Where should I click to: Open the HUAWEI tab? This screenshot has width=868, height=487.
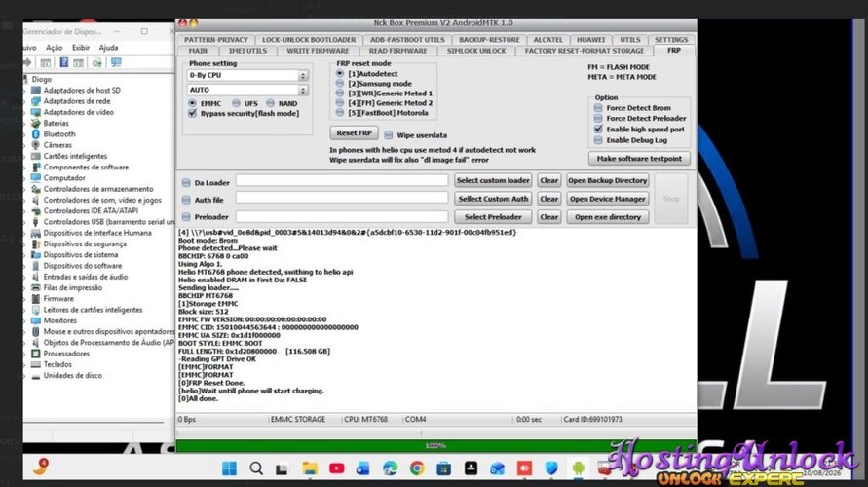(x=590, y=39)
